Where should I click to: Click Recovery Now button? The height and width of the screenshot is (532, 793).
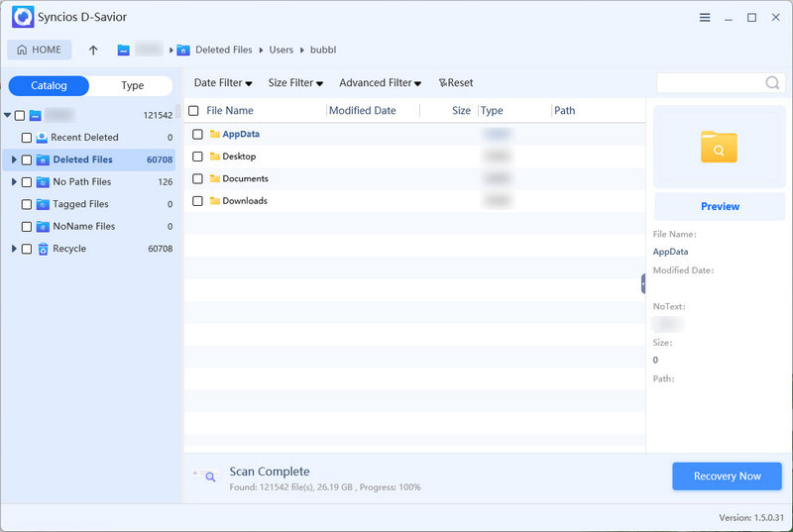(x=727, y=476)
